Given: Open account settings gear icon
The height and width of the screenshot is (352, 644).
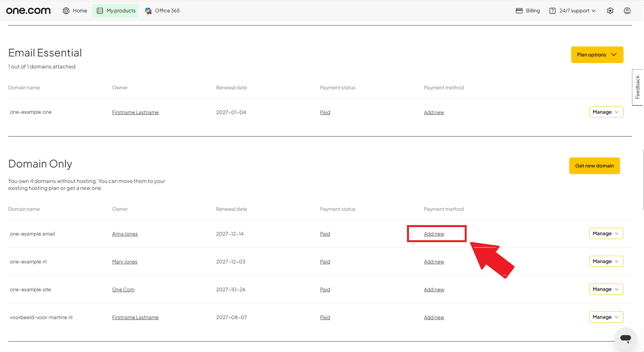Looking at the screenshot, I should (610, 11).
